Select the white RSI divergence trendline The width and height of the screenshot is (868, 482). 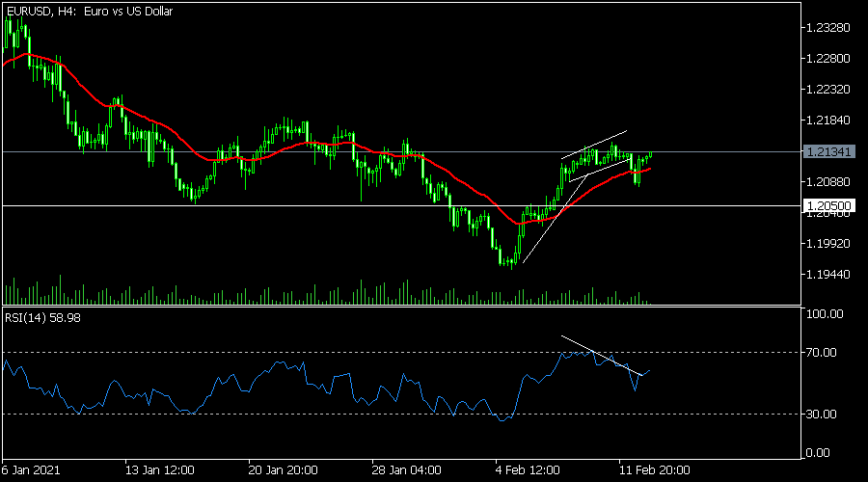(x=602, y=356)
